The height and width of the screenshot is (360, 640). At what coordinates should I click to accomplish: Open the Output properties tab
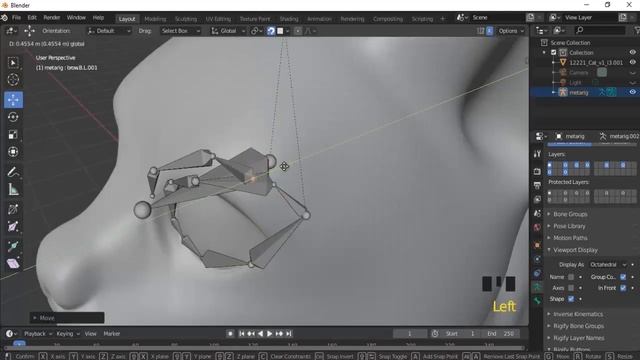click(x=537, y=185)
